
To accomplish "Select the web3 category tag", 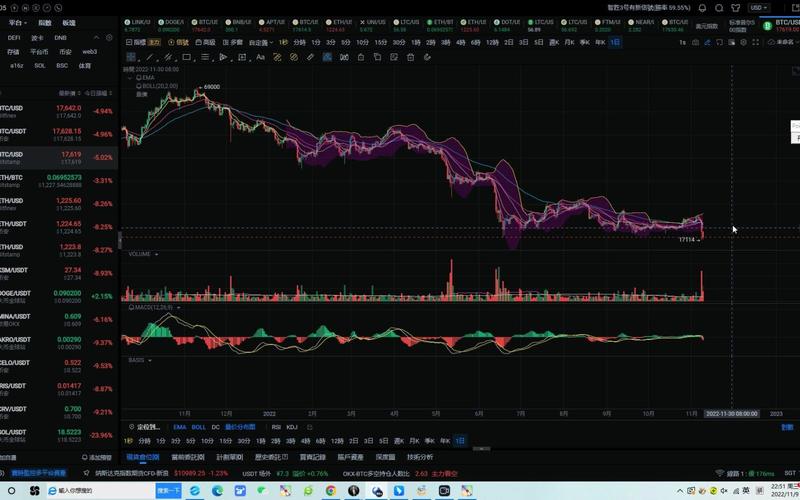I will tap(89, 52).
